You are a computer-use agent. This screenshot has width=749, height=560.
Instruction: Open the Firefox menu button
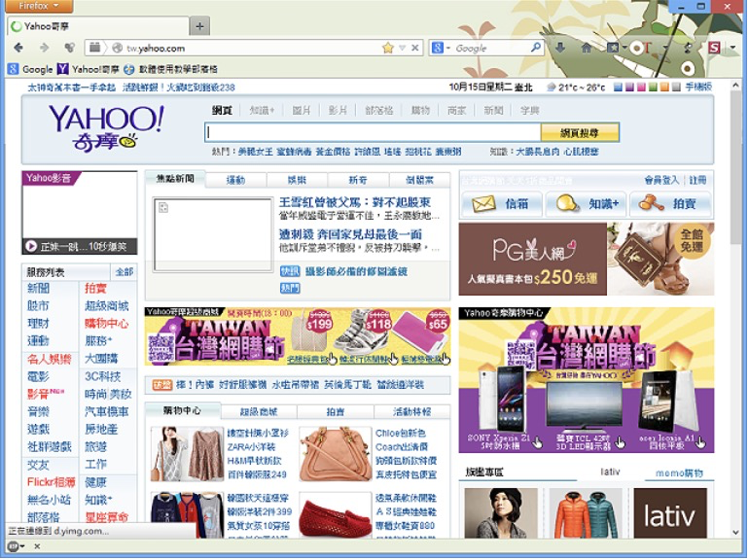[40, 6]
